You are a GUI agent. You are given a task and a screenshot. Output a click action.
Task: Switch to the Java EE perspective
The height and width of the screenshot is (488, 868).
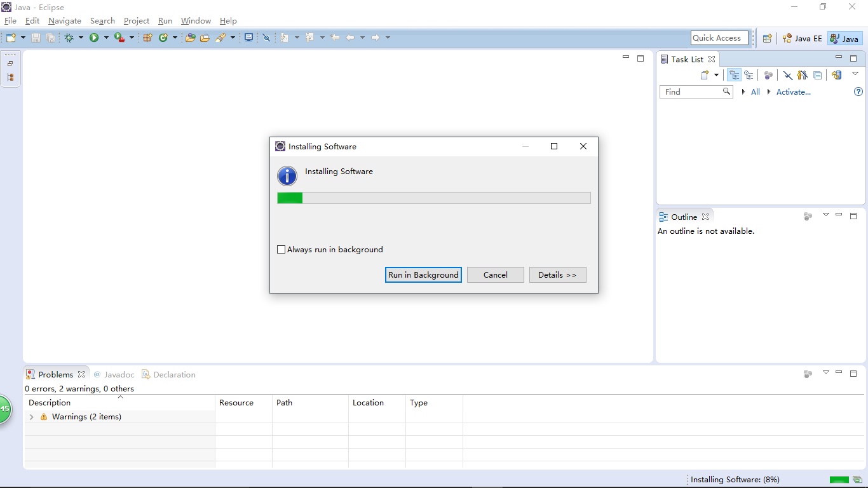pos(802,38)
